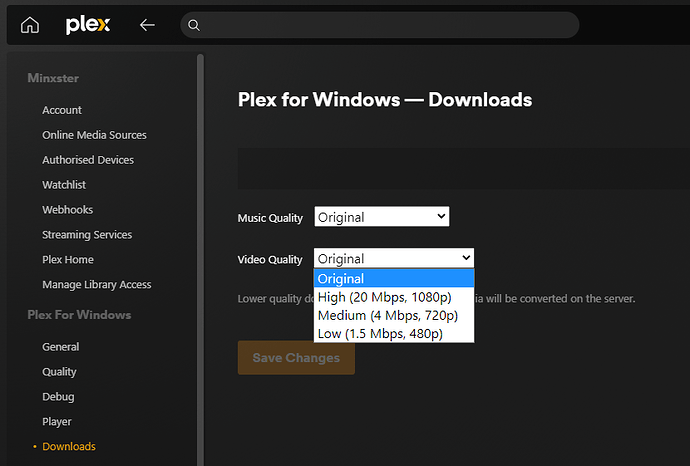
Task: Go to the Plex home icon
Action: 30,25
